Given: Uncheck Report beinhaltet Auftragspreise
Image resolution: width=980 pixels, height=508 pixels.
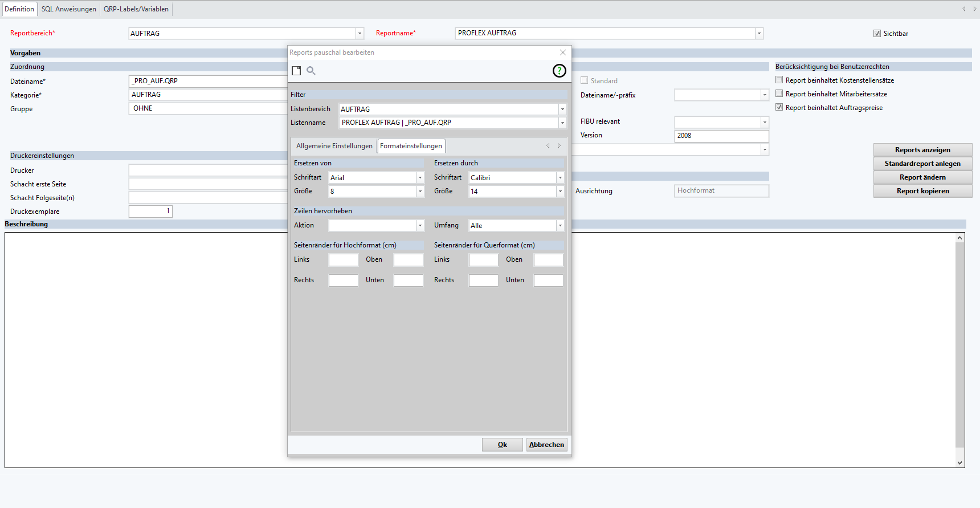Looking at the screenshot, I should pyautogui.click(x=779, y=108).
